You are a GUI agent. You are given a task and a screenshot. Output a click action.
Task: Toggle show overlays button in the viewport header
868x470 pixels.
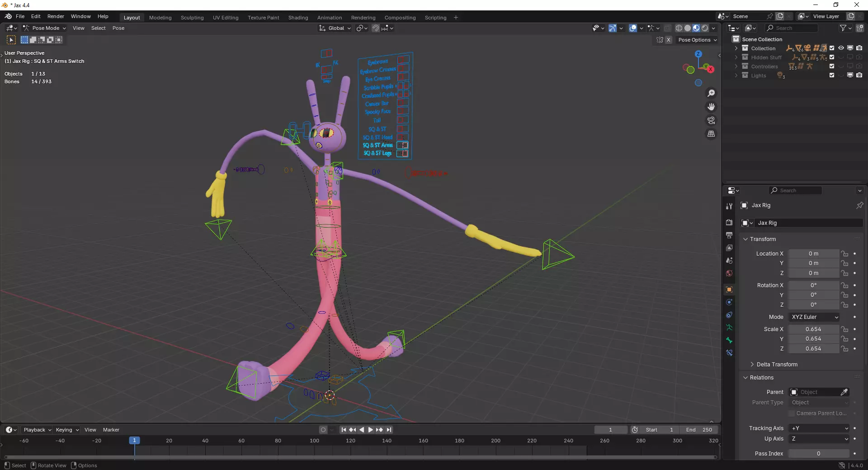pyautogui.click(x=633, y=28)
